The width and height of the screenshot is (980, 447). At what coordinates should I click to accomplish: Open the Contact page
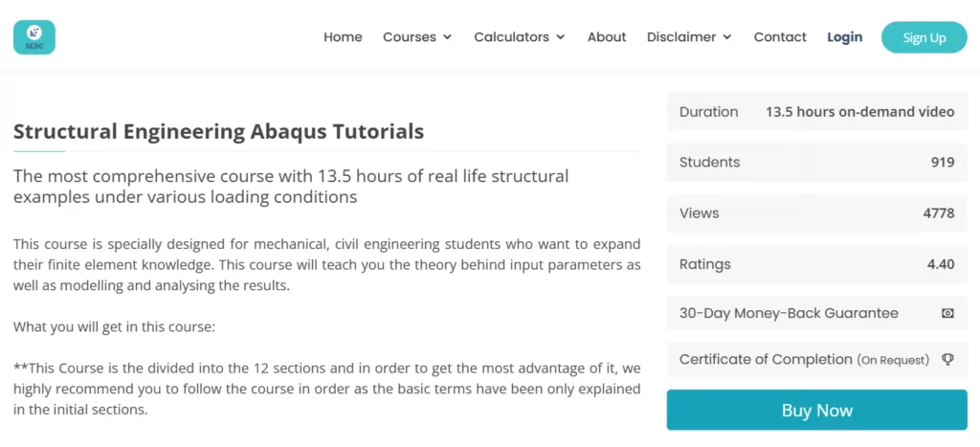[780, 37]
